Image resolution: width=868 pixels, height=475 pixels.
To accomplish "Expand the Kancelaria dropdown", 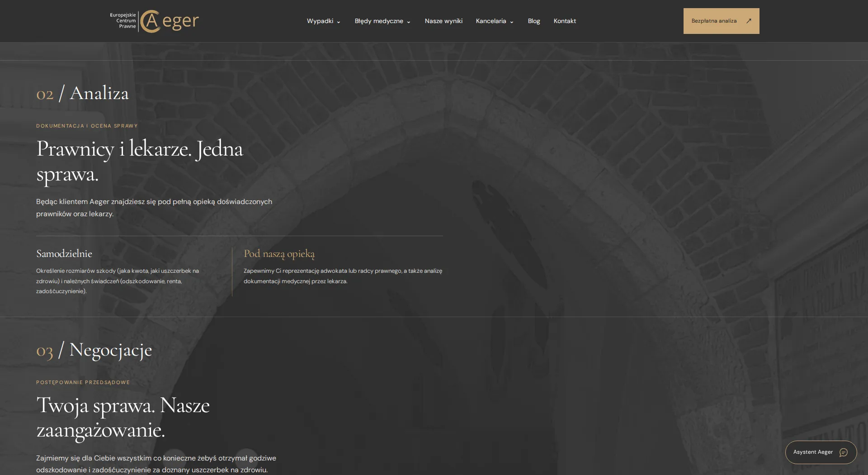I will coord(495,21).
